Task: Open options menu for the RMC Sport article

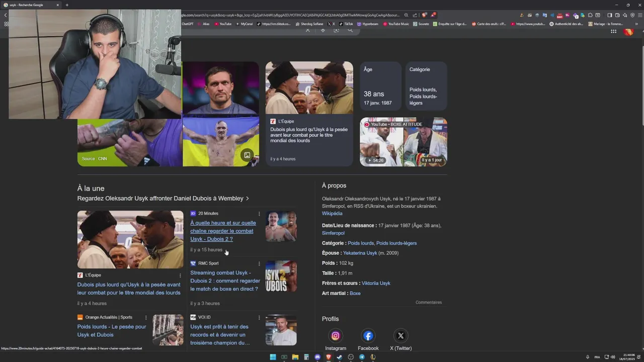Action: click(x=259, y=263)
